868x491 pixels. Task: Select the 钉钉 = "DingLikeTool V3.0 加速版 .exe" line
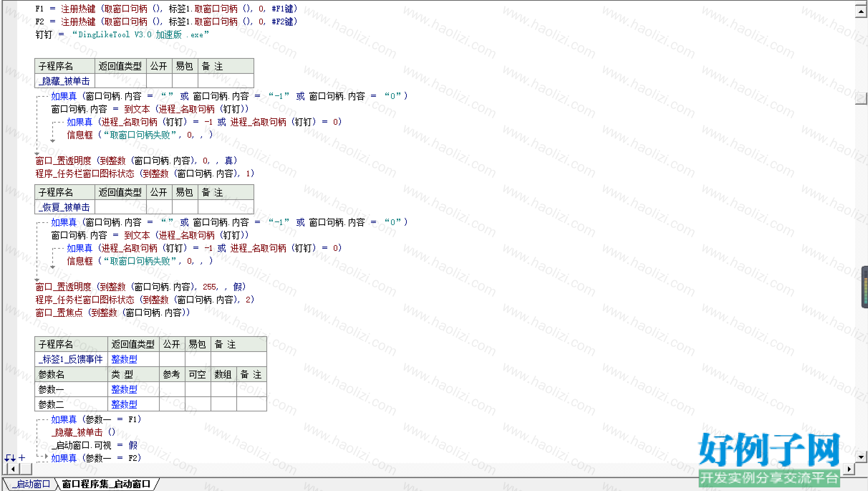point(122,35)
